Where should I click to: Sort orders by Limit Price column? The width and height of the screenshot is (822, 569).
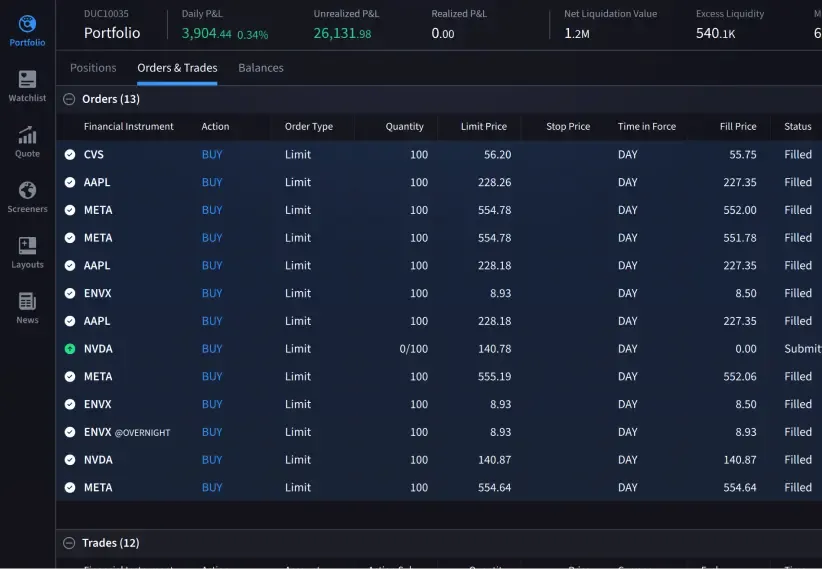pos(483,127)
